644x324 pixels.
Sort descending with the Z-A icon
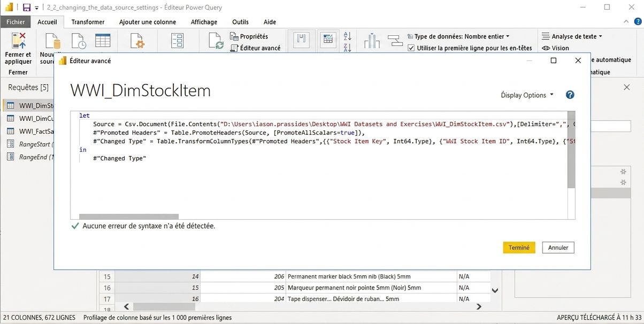(x=347, y=47)
